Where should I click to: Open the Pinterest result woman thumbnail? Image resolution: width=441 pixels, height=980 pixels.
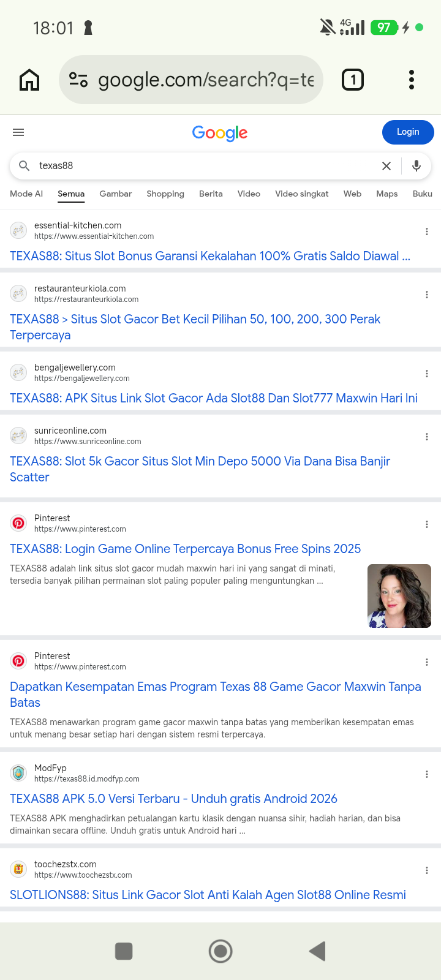399,596
